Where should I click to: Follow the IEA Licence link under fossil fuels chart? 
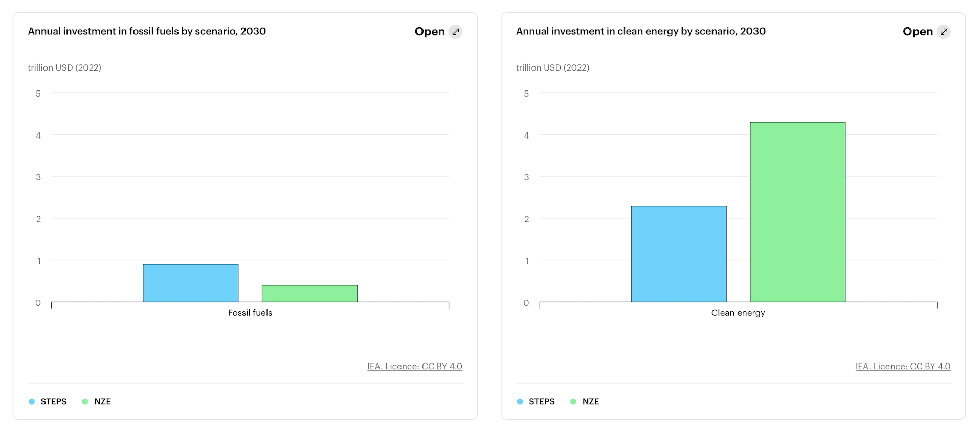[414, 367]
